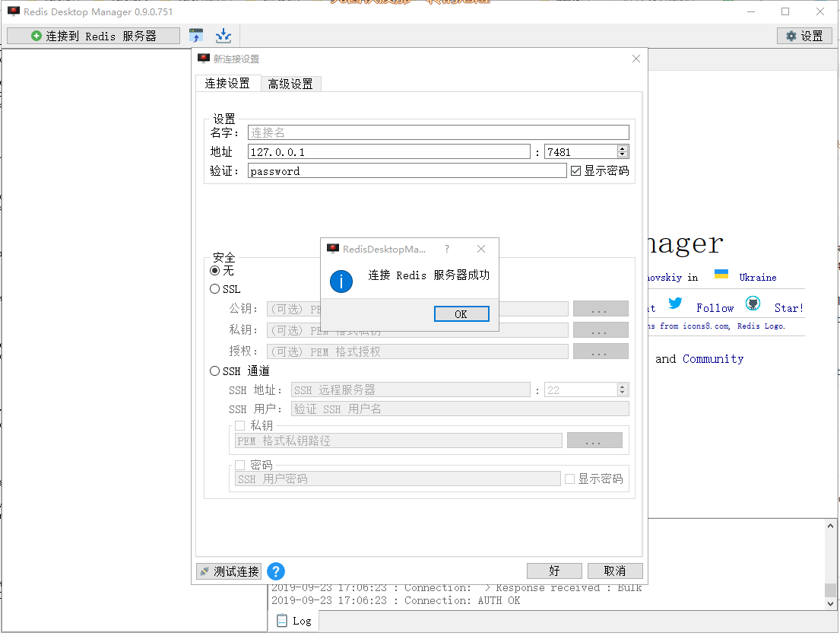Decrease SSH port with down arrow
Screen dimensions: 840x636
pyautogui.click(x=623, y=393)
